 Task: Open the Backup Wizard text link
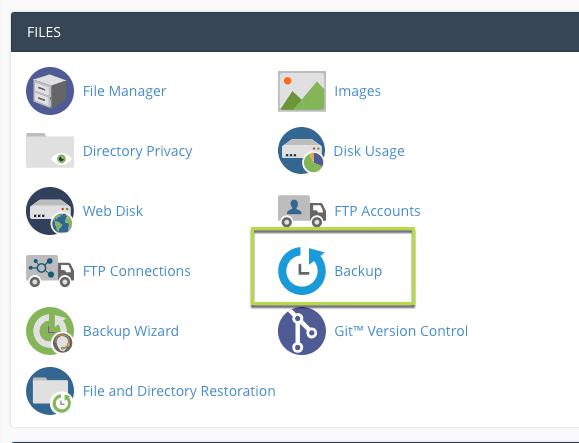click(131, 331)
